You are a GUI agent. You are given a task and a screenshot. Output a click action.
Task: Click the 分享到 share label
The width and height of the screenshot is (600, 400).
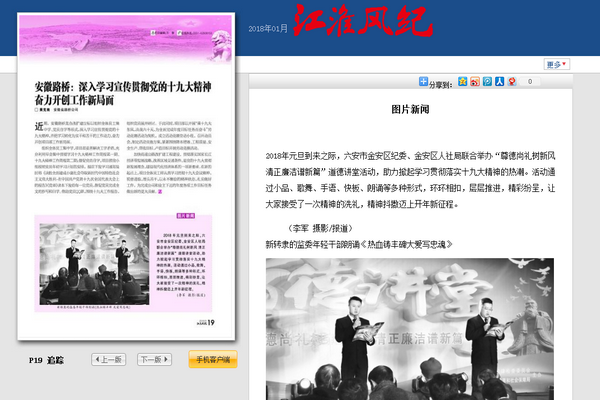point(440,82)
